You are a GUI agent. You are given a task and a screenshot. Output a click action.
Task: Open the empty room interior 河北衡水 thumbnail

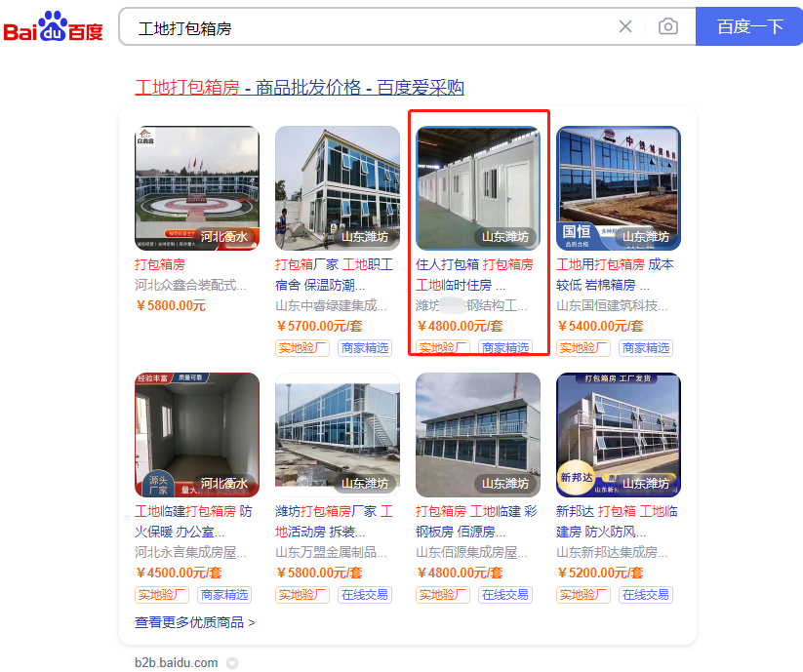197,435
